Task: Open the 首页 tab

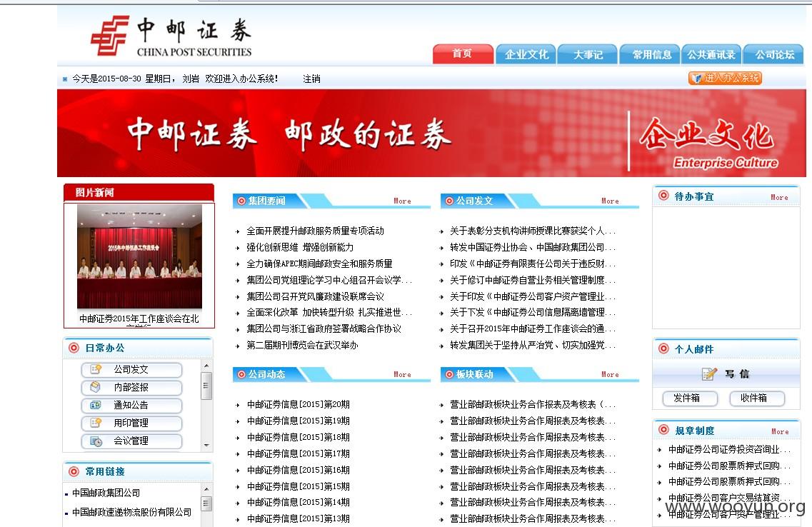Action: tap(463, 54)
